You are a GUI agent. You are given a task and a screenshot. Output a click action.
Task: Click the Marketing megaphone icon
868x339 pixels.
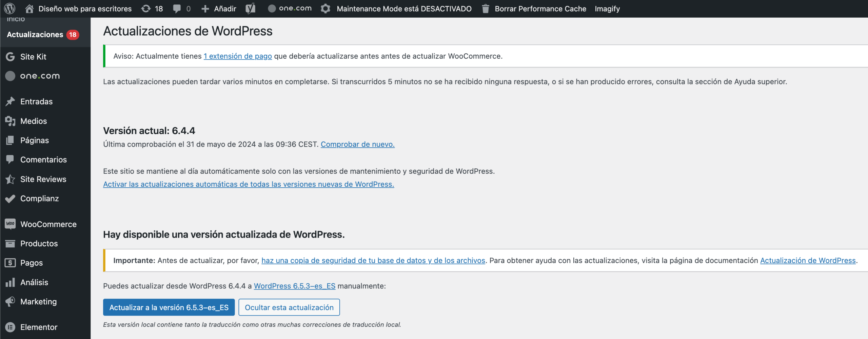tap(10, 301)
